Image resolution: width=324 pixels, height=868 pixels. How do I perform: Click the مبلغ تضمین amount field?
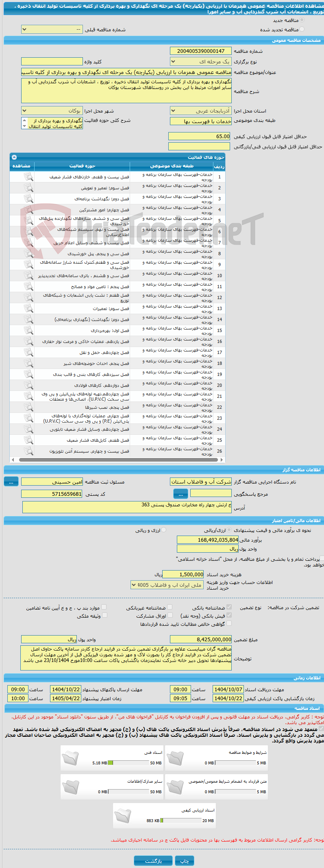[201, 640]
